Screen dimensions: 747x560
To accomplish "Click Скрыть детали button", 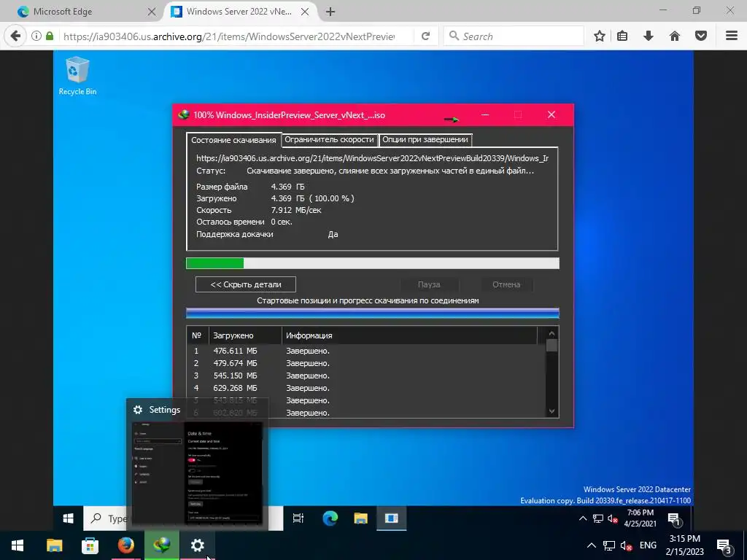I will point(245,284).
